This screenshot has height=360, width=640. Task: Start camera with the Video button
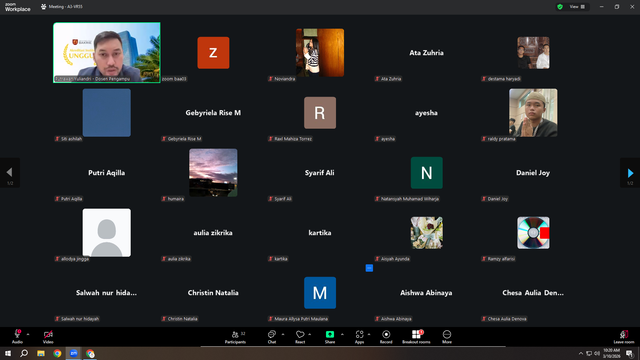point(48,337)
